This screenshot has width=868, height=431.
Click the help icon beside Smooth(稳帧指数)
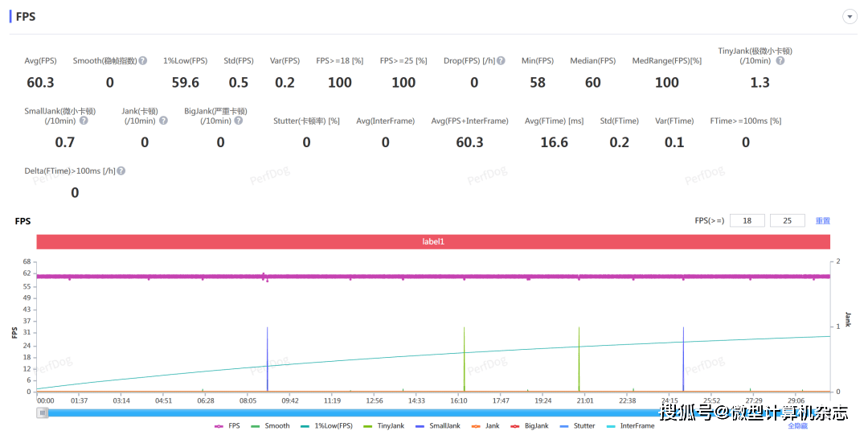coord(143,61)
